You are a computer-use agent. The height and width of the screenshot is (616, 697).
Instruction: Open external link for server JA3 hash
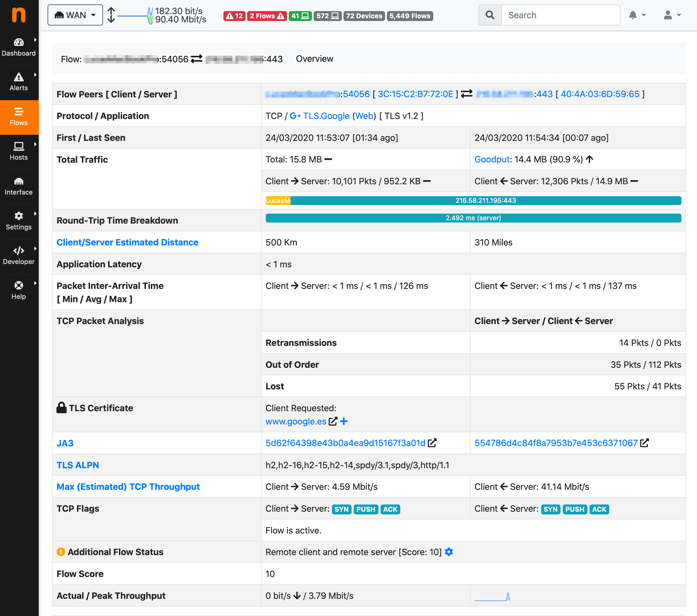[644, 443]
